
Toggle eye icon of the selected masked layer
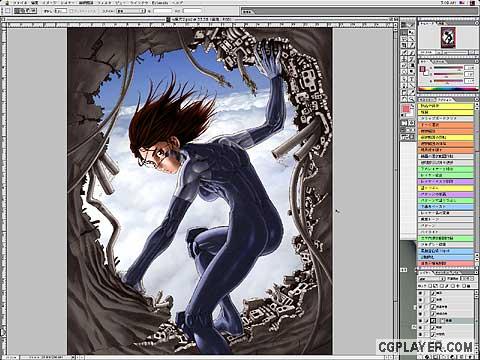click(420, 321)
